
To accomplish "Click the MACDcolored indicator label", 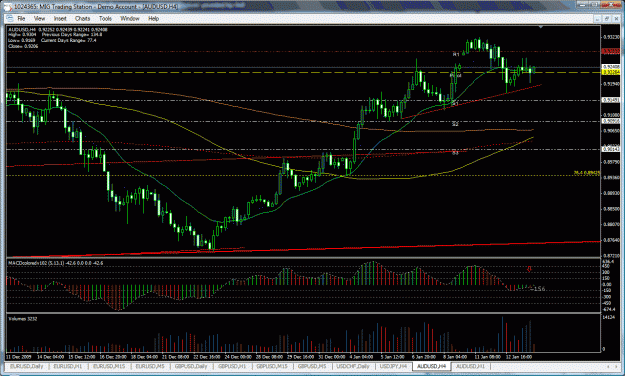I will [x=55, y=263].
